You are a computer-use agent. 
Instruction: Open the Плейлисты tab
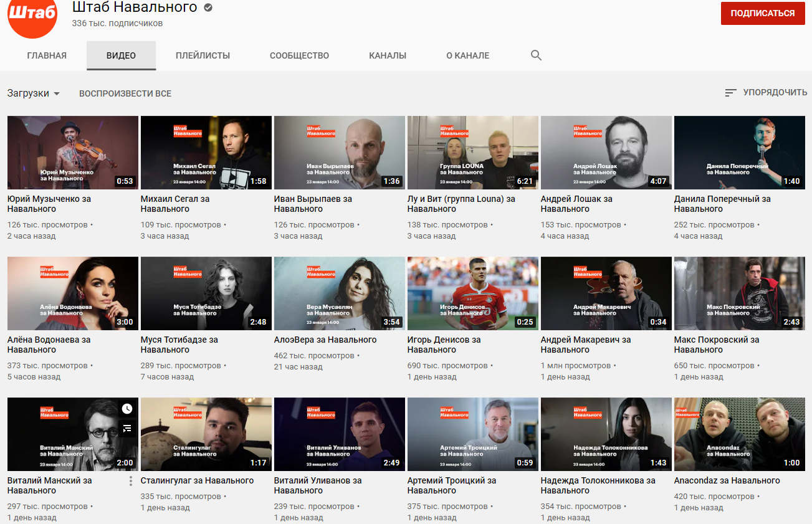pyautogui.click(x=203, y=55)
